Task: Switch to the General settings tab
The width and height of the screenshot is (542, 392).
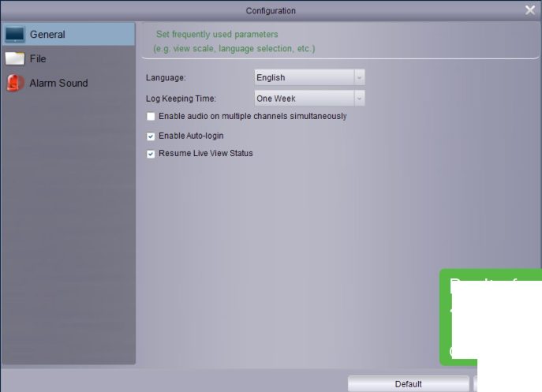Action: pos(47,35)
